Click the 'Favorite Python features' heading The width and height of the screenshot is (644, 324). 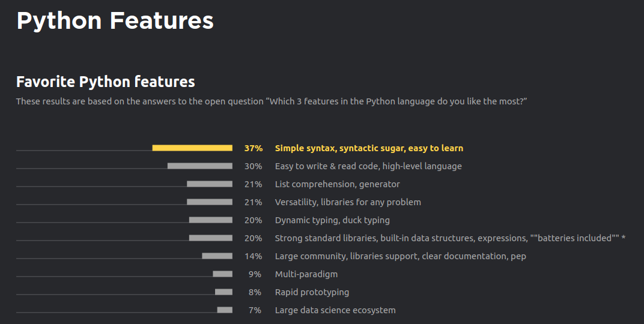[106, 82]
